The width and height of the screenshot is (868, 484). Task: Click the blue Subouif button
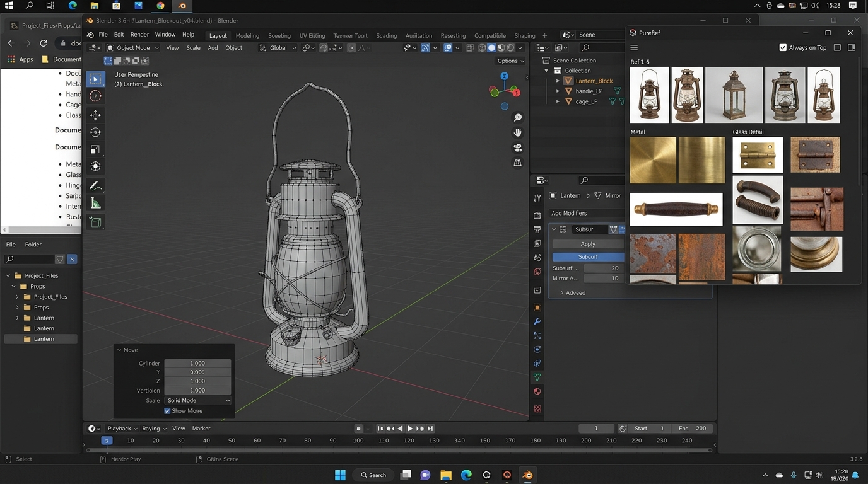(588, 257)
